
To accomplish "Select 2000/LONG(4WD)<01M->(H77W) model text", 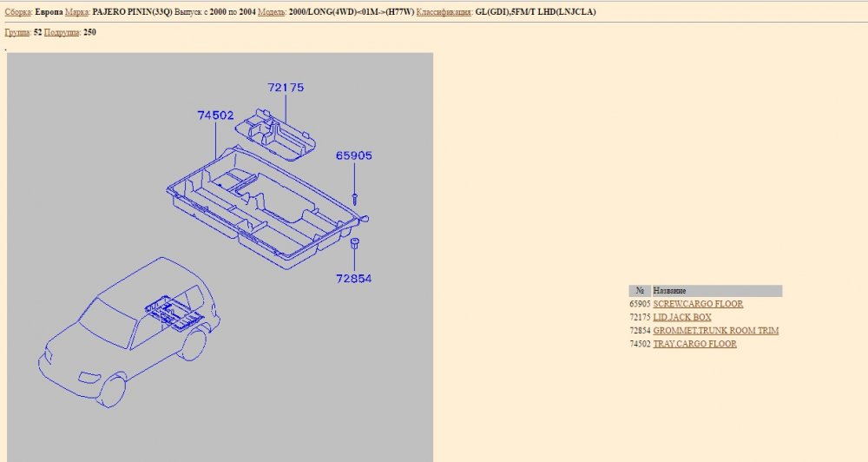I will (352, 11).
